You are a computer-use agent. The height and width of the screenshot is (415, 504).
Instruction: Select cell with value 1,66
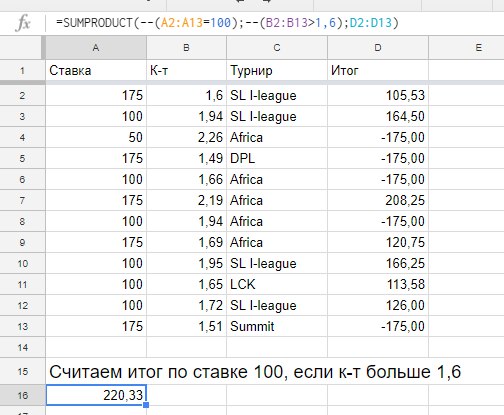pos(186,180)
